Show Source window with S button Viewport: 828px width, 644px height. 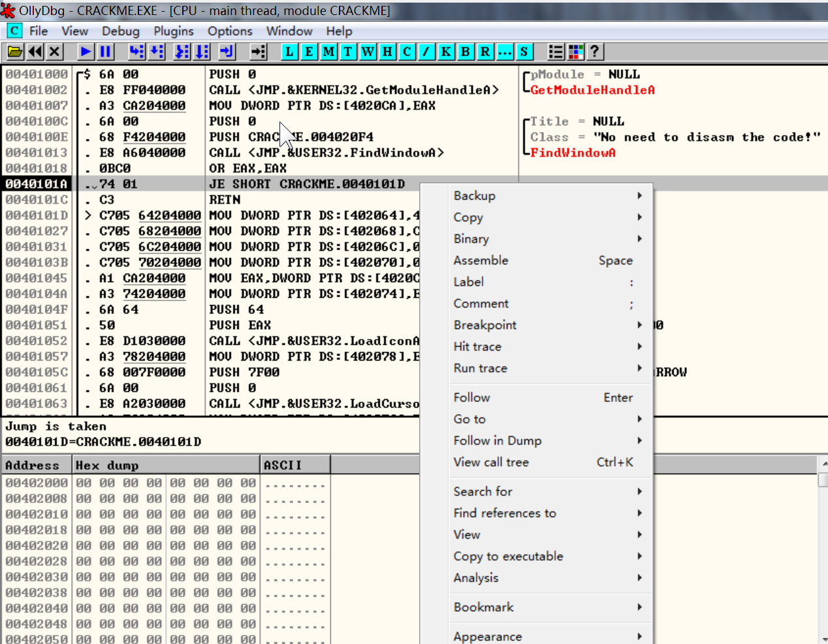point(524,52)
